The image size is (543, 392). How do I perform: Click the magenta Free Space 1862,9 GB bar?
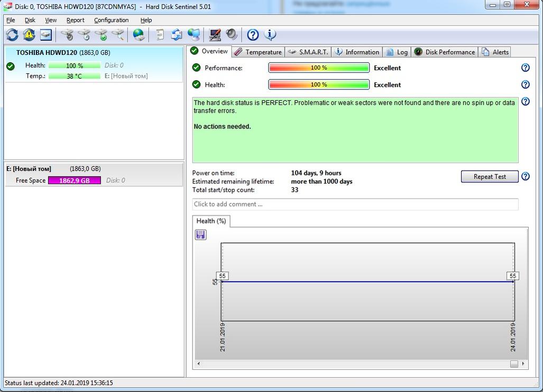point(75,180)
